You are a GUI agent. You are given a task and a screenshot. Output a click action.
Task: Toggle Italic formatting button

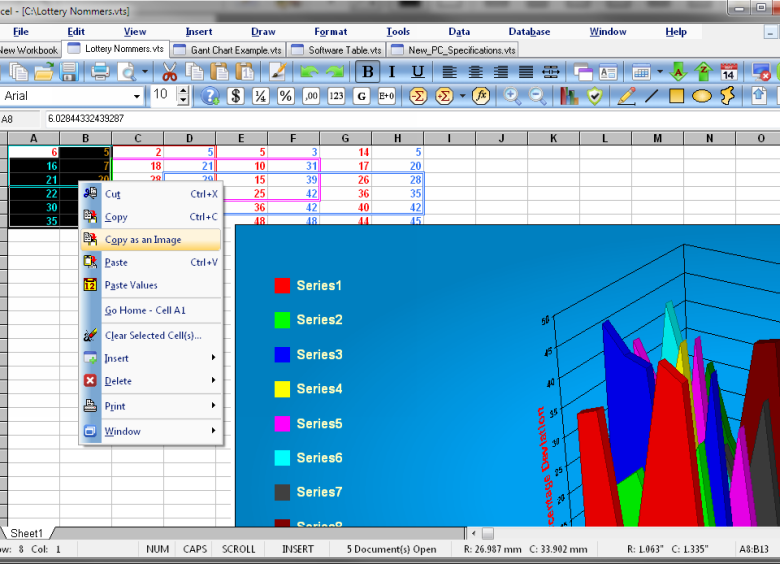392,72
